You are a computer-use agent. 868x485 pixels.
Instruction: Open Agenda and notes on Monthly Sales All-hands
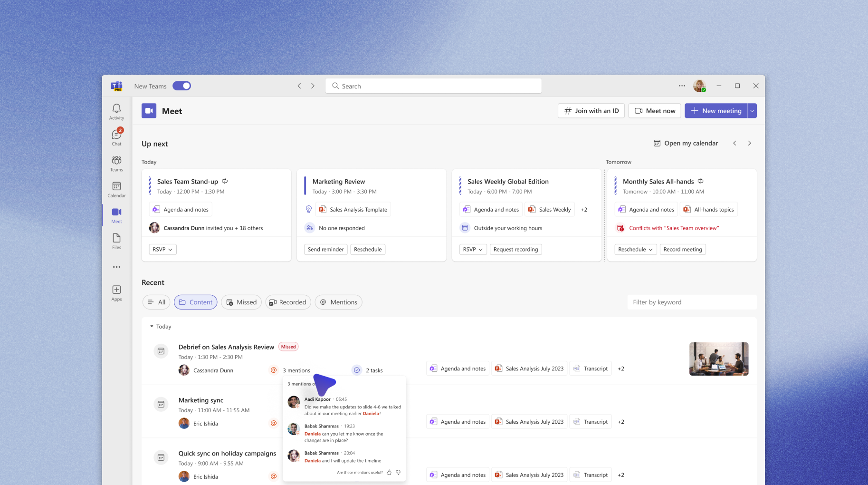[646, 210]
